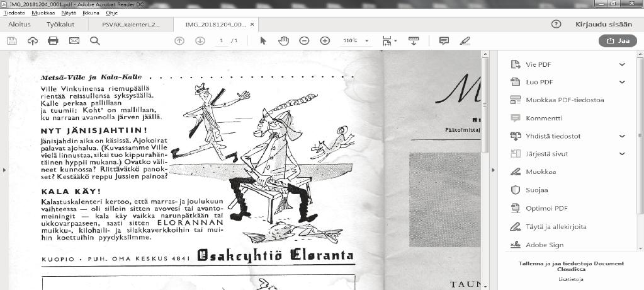Open the Näytä menu
The width and height of the screenshot is (644, 290).
[x=69, y=13]
